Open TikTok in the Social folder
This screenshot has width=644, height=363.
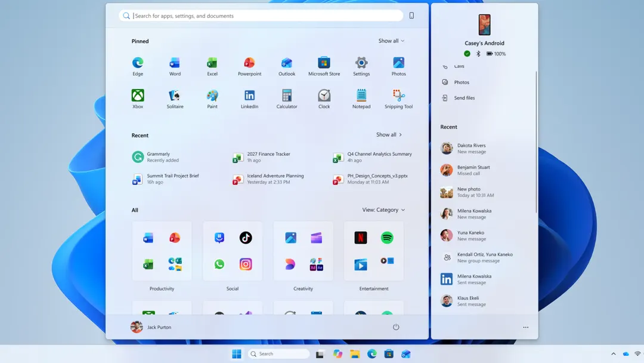click(246, 238)
